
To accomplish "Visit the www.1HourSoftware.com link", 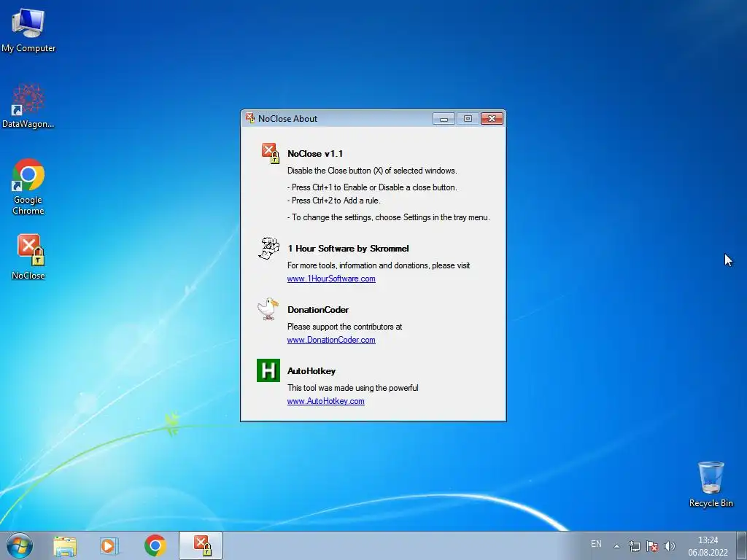I will pos(331,279).
